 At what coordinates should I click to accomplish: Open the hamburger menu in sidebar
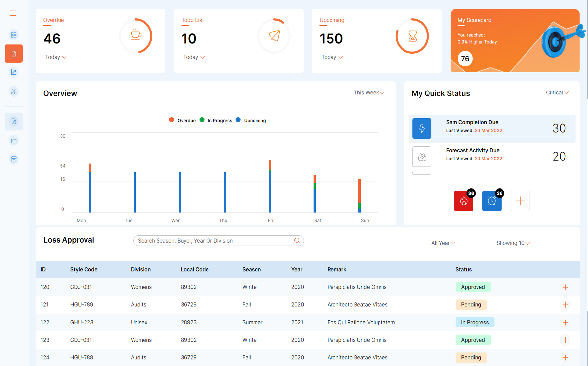pyautogui.click(x=14, y=13)
